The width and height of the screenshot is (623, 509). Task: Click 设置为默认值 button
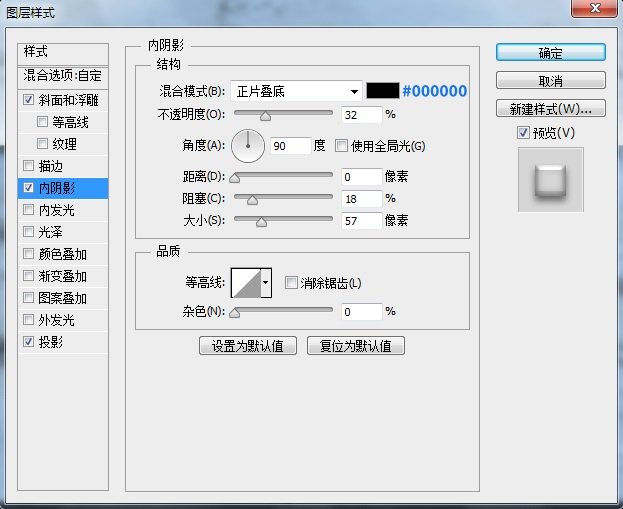click(x=248, y=346)
